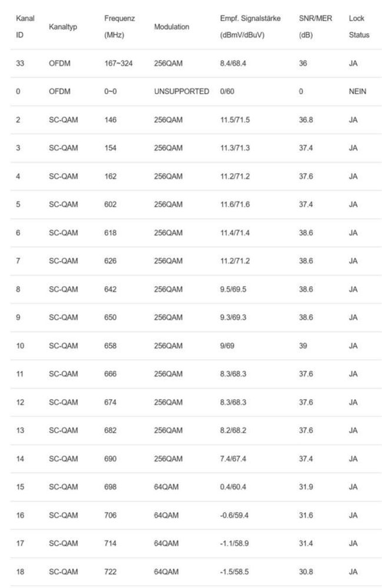Click the Lock Status column header
This screenshot has width=382, height=588.
click(358, 26)
